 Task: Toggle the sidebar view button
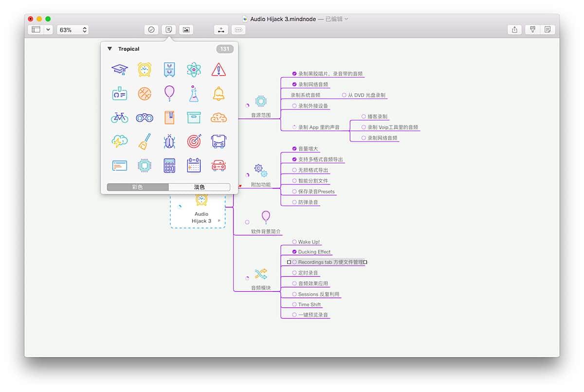[36, 30]
